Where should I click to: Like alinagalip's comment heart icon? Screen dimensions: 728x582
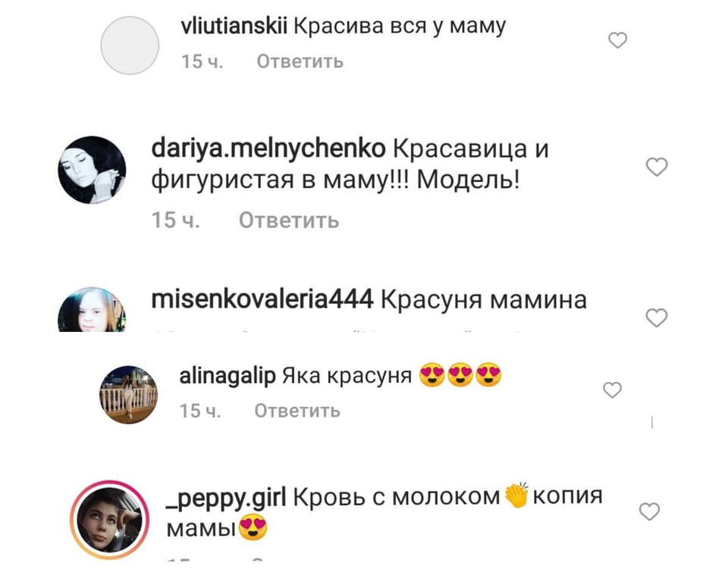click(x=612, y=390)
